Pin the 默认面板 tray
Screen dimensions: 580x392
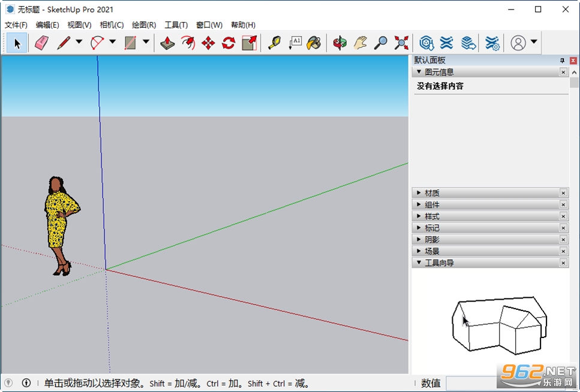(x=562, y=61)
